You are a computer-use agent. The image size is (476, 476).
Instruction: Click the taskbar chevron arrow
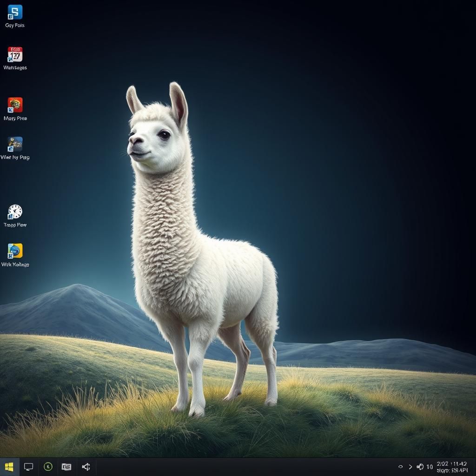[411, 467]
